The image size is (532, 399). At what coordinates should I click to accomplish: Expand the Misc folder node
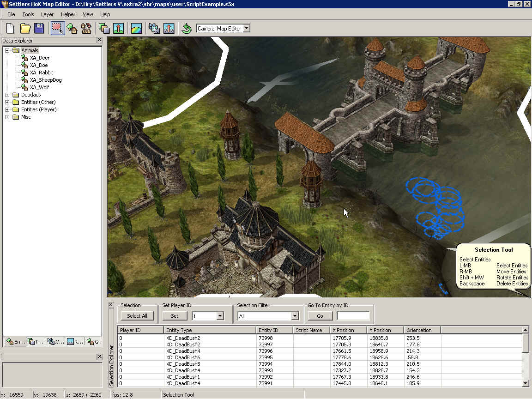point(7,117)
